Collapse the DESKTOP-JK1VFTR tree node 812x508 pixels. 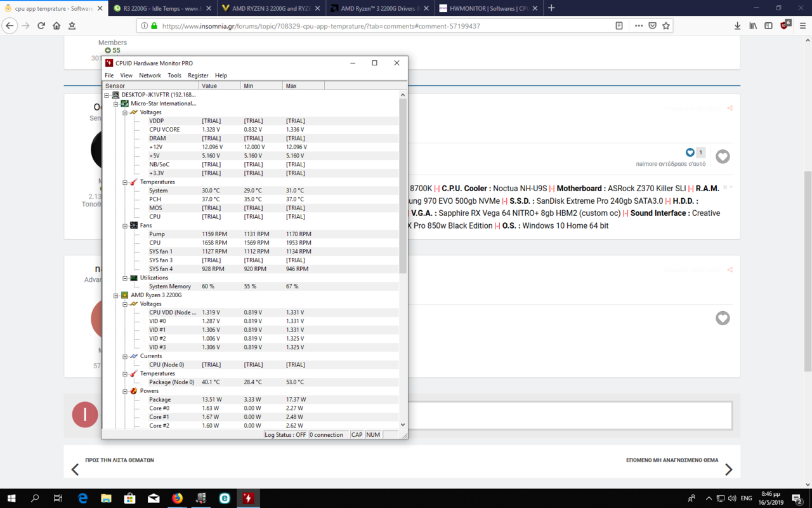pos(107,95)
